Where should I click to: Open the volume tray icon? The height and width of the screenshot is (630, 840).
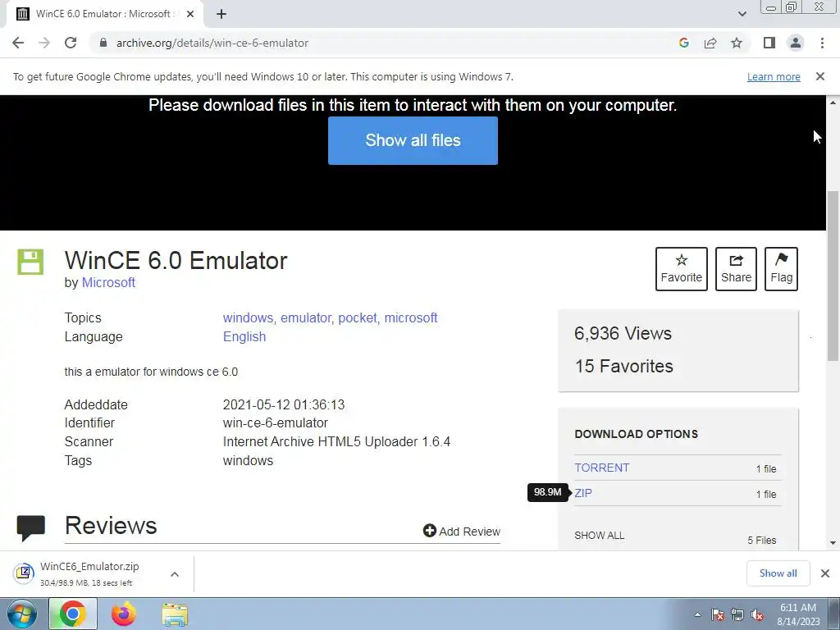(x=757, y=615)
